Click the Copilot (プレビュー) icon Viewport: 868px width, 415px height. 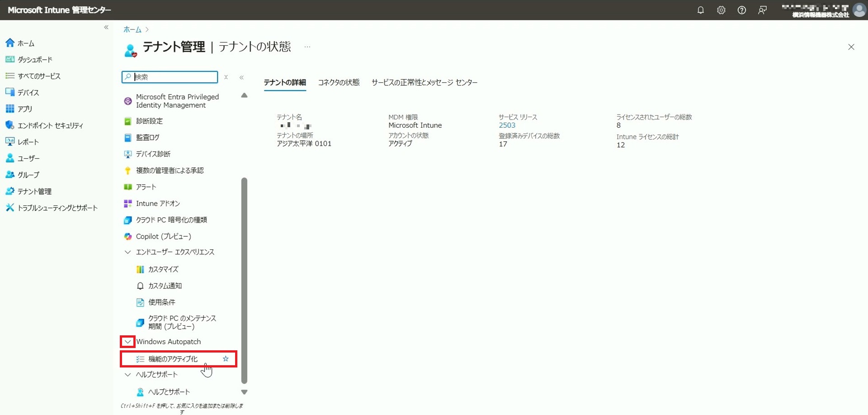tap(128, 236)
